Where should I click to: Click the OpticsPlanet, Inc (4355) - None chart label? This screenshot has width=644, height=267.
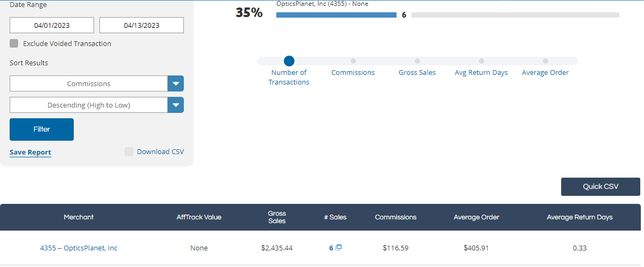click(322, 4)
